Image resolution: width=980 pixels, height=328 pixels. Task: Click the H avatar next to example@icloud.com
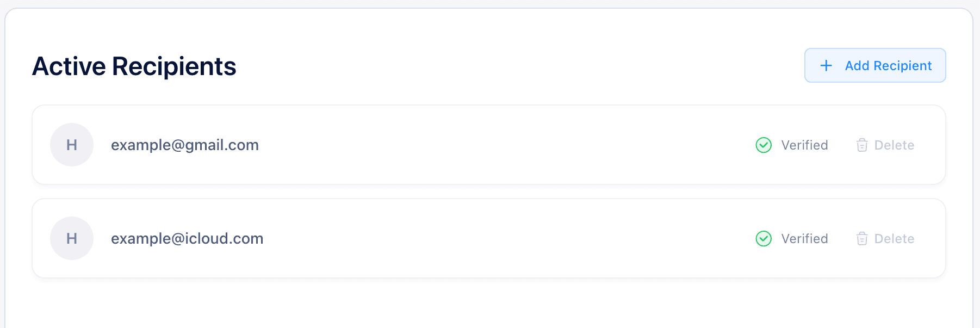(72, 239)
